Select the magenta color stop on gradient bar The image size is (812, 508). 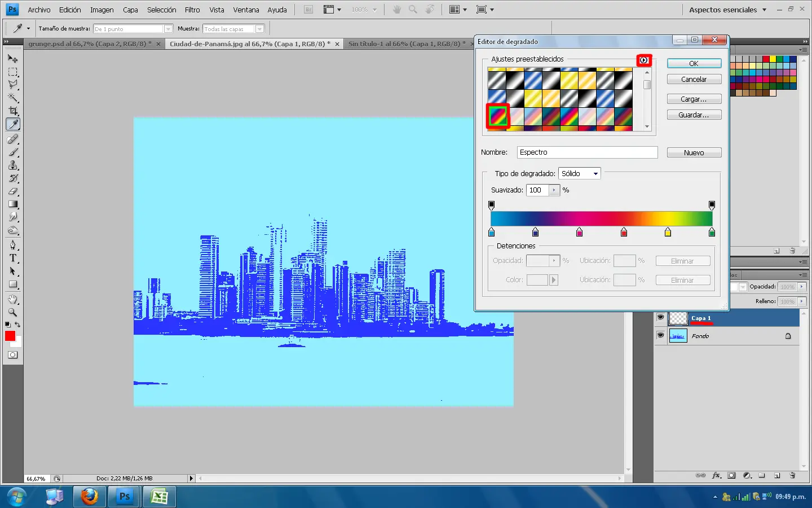pos(580,233)
